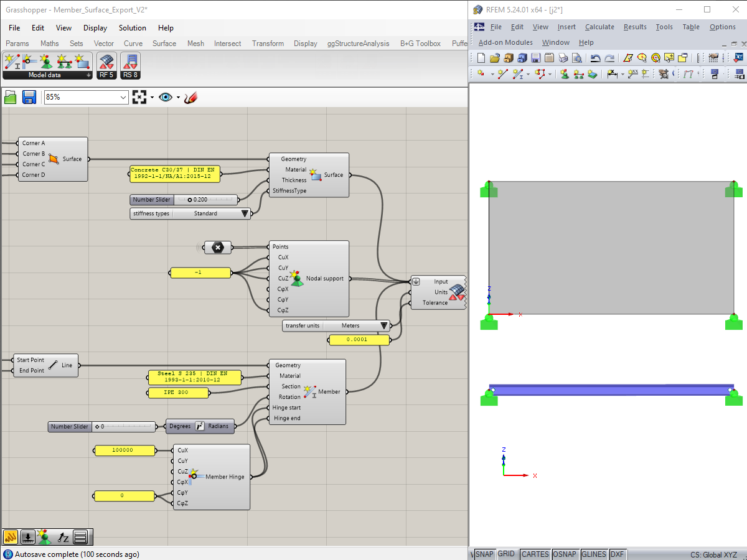Toggle GRID in the RFEM status bar

tap(506, 554)
